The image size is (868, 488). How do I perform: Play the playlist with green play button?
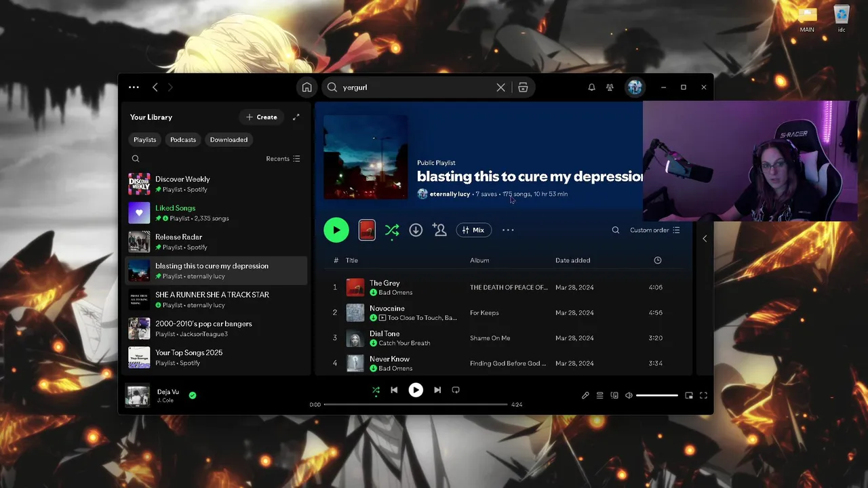pos(336,230)
